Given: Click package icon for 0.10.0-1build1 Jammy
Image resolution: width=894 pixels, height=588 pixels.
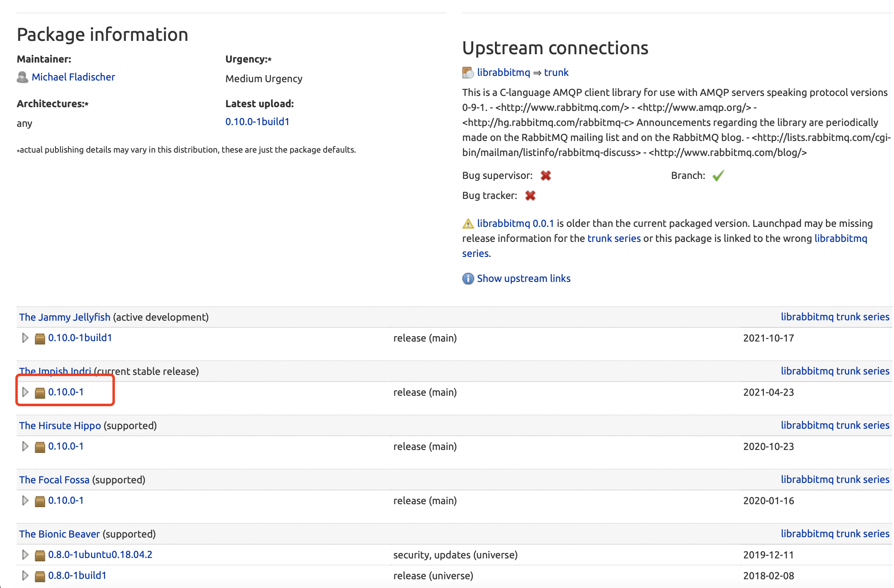Looking at the screenshot, I should (x=40, y=338).
